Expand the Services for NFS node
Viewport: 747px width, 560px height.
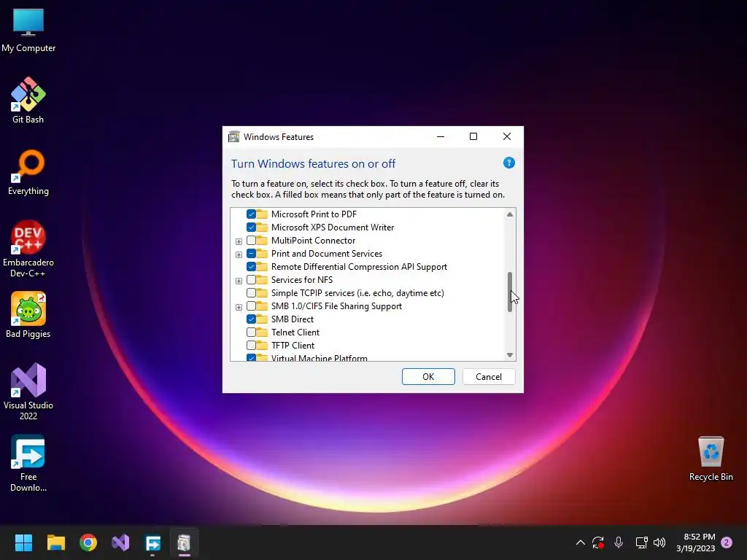(x=239, y=281)
